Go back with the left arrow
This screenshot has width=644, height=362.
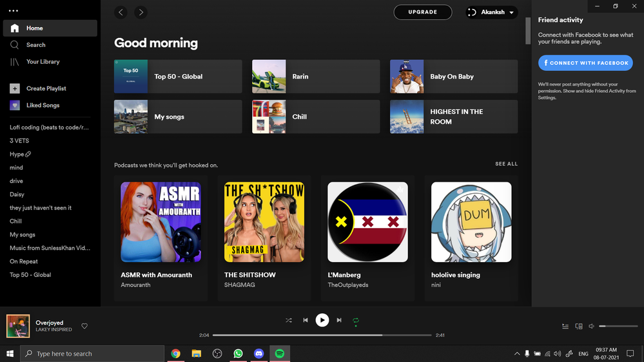coord(121,12)
